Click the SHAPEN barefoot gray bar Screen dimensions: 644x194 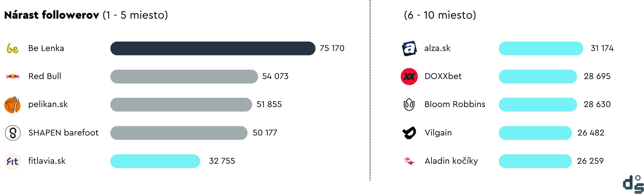(x=179, y=133)
